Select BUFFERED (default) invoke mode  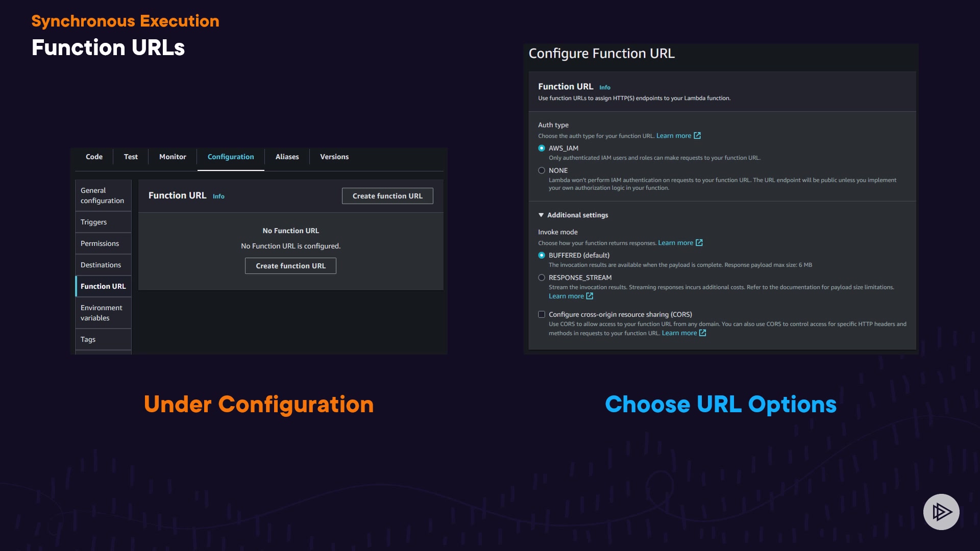542,256
